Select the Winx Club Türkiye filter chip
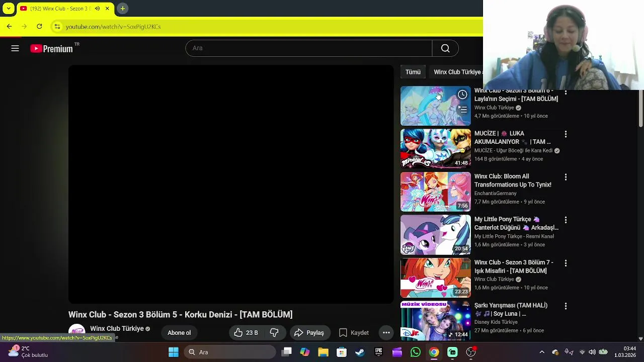 click(456, 72)
